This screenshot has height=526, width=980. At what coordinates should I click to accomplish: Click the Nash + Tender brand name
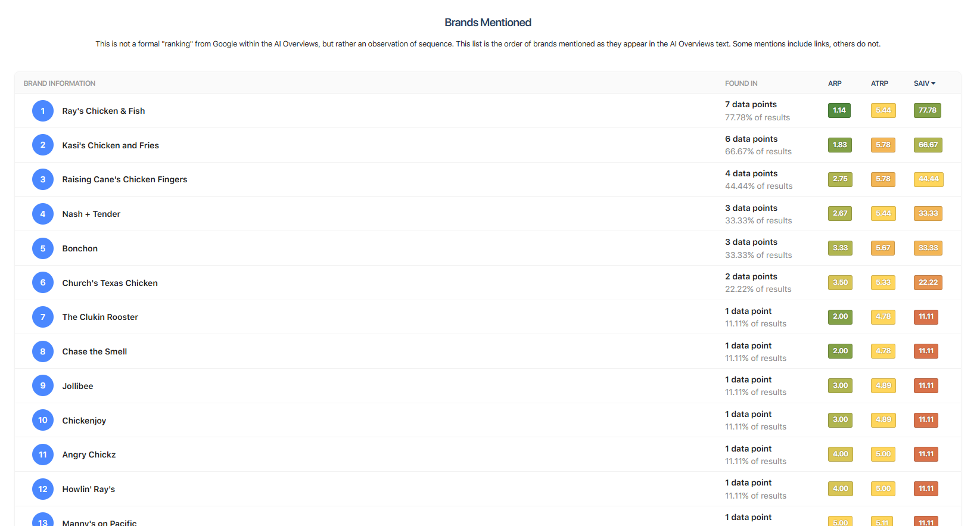click(91, 214)
